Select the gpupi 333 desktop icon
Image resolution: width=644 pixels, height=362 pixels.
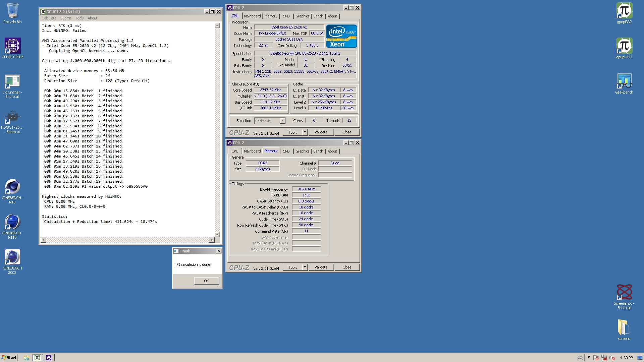click(624, 49)
